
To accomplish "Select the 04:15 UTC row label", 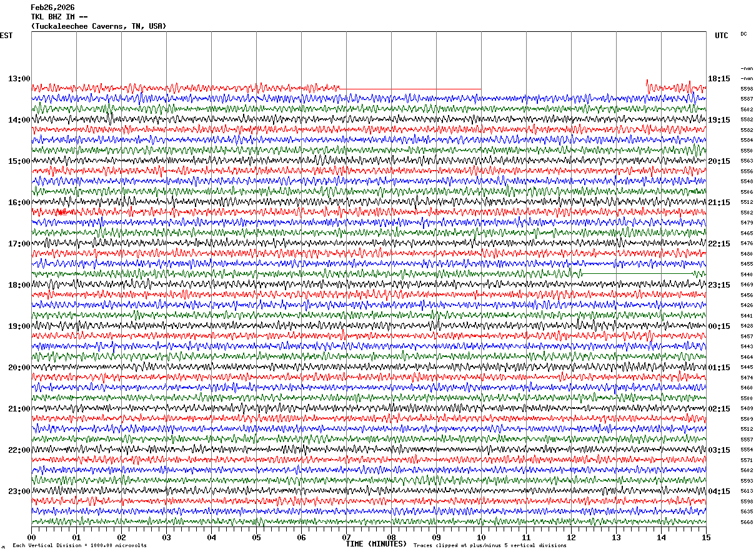I will click(719, 491).
